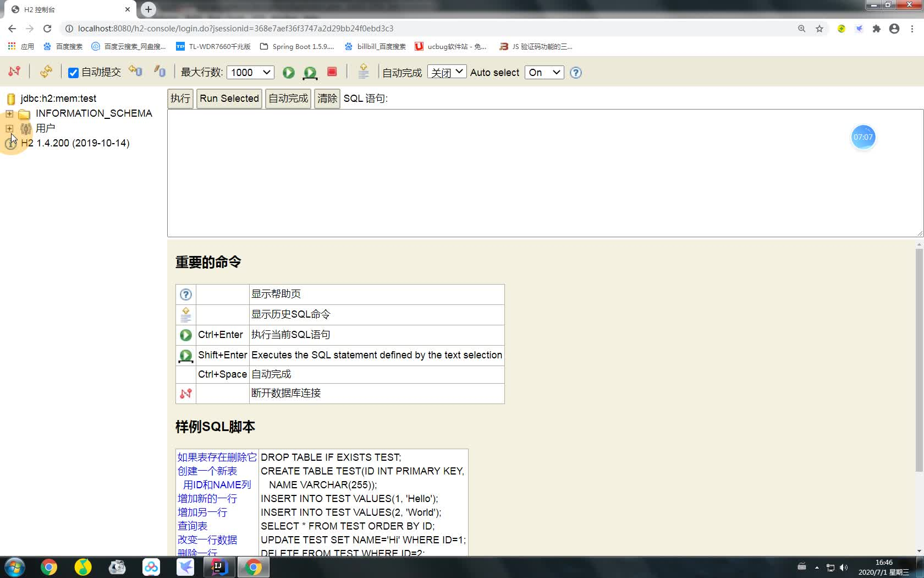Bookmark this page with star icon
Viewport: 924px width, 578px height.
click(x=820, y=29)
